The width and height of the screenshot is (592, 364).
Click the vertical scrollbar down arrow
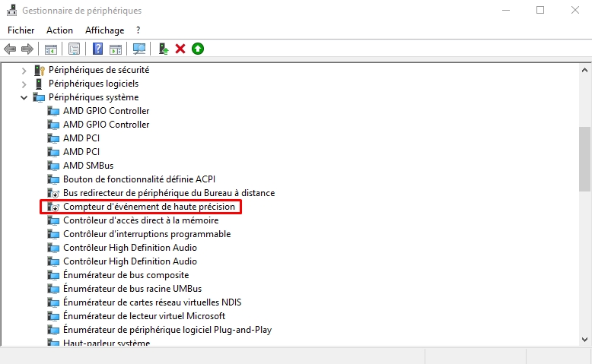pos(584,339)
